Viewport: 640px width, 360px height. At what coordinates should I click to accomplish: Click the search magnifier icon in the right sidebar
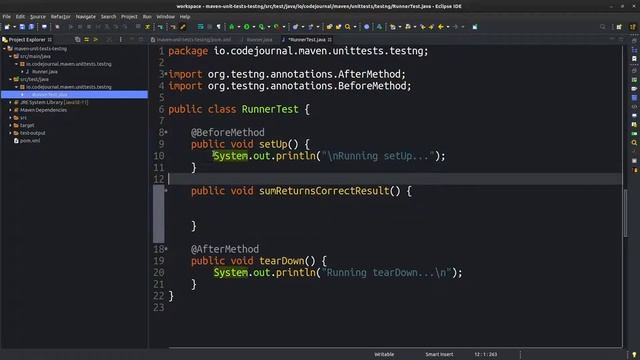(x=634, y=143)
